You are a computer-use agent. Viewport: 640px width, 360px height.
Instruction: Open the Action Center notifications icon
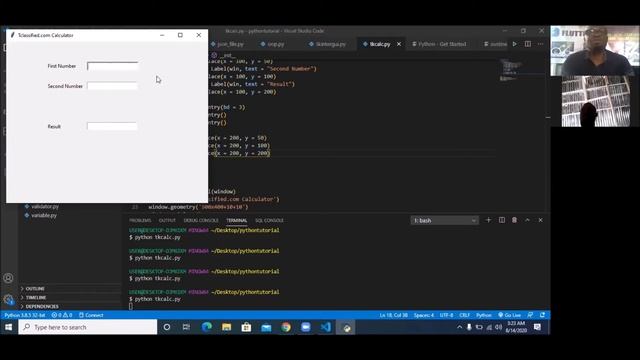(538, 327)
